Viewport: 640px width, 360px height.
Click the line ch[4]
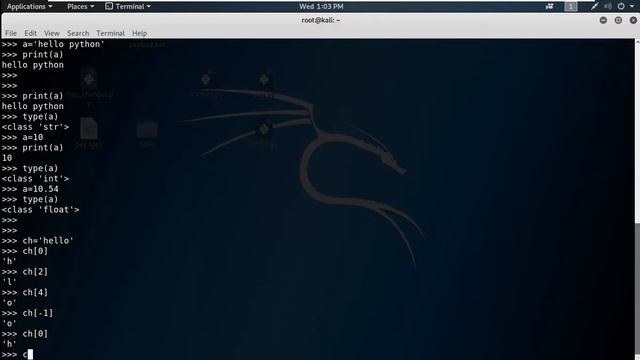point(25,293)
